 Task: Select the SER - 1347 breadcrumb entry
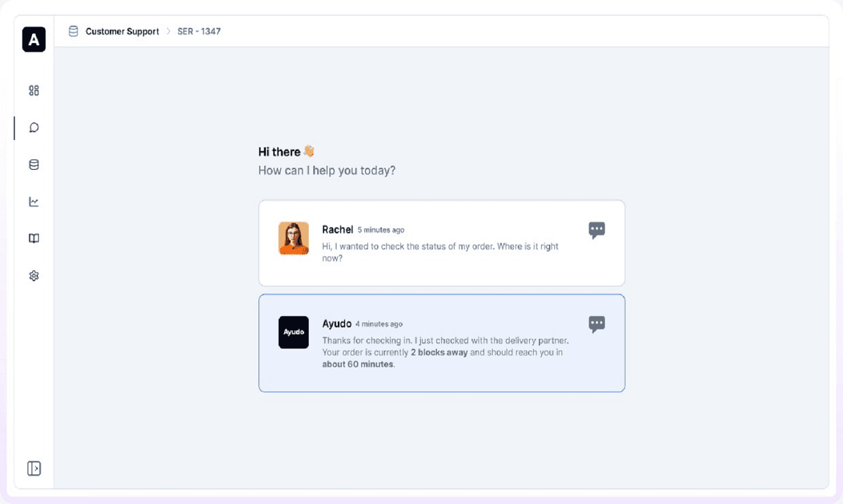click(x=198, y=31)
